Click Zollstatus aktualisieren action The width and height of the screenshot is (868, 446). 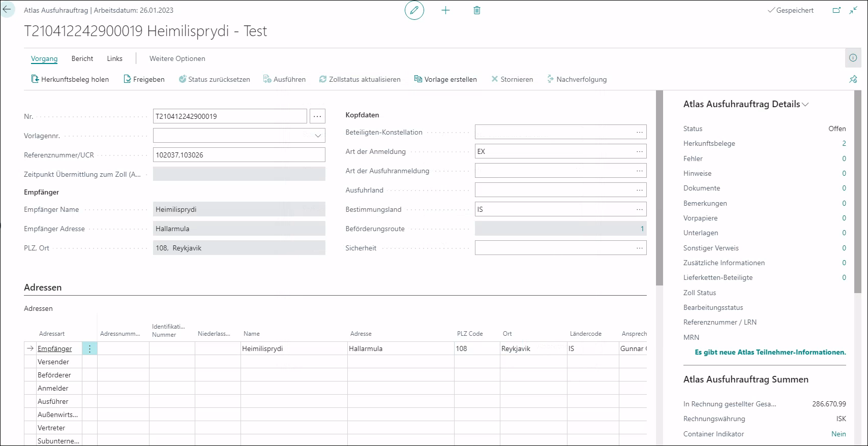click(x=360, y=79)
